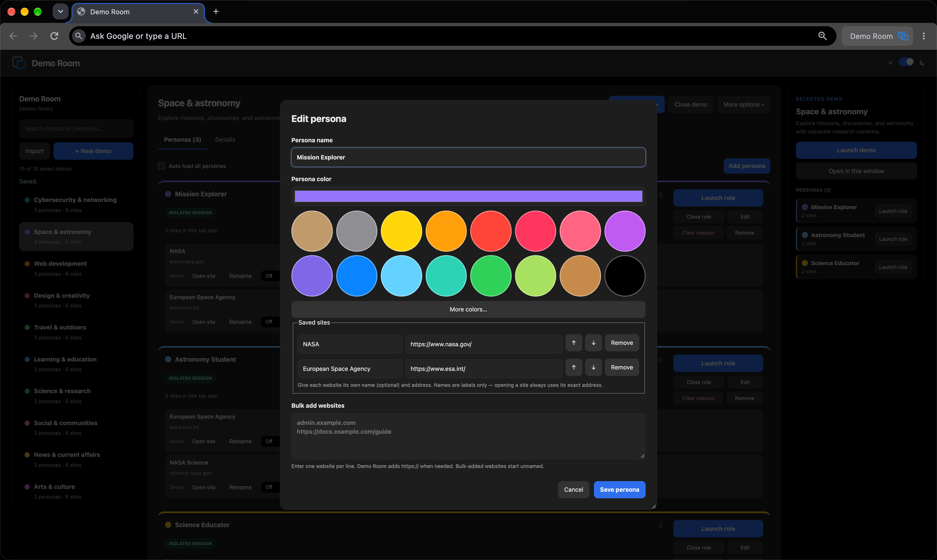Grab Astronomy Student card drag handle

coord(660,360)
